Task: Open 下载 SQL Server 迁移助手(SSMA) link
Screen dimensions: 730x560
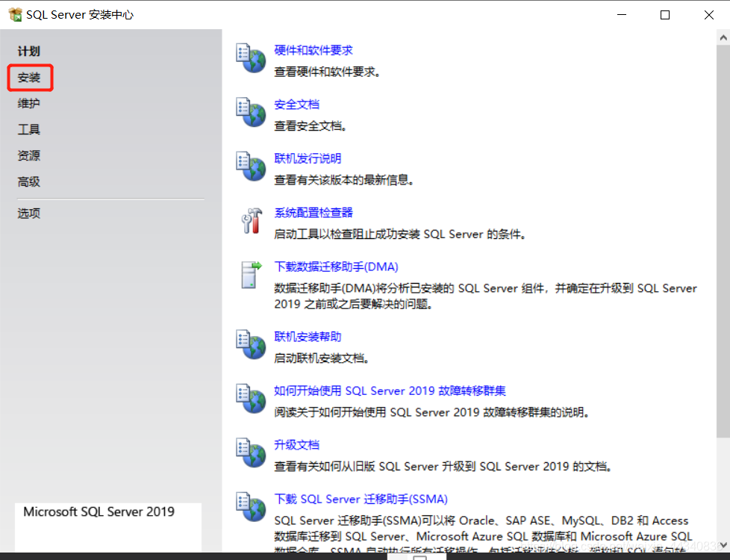Action: tap(361, 499)
